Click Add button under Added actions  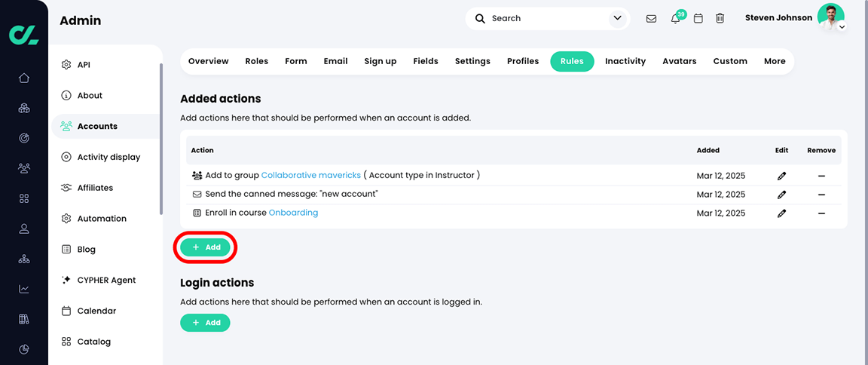pos(206,247)
